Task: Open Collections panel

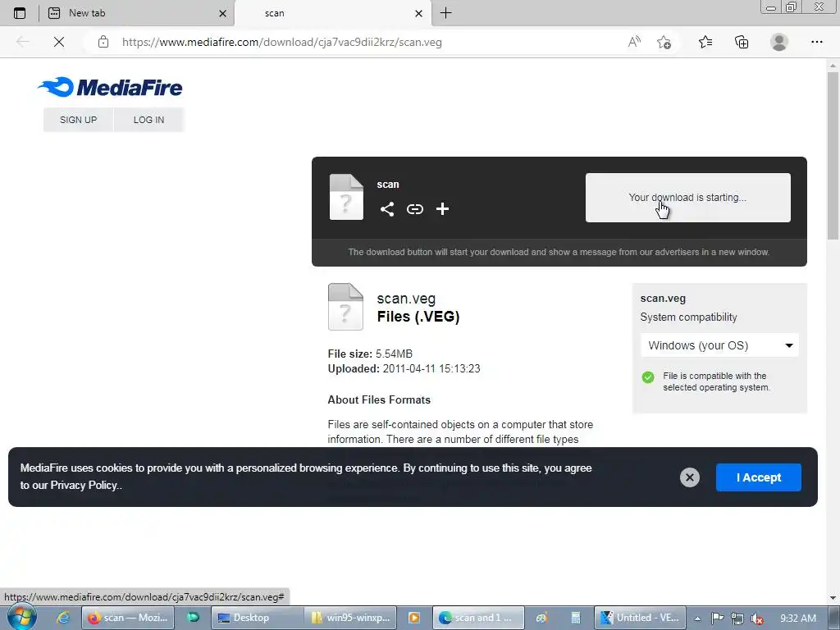Action: [x=742, y=42]
